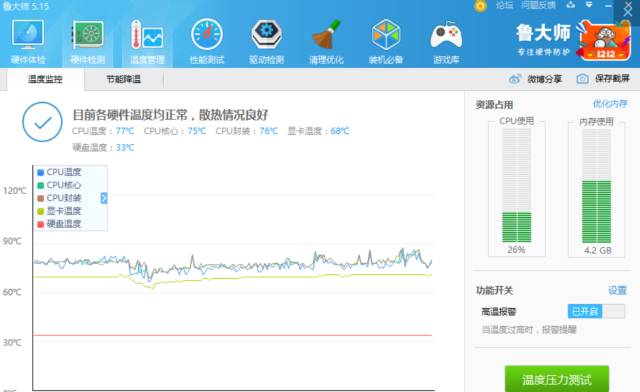Toggle 硬盘温度 red legend series

coord(60,224)
